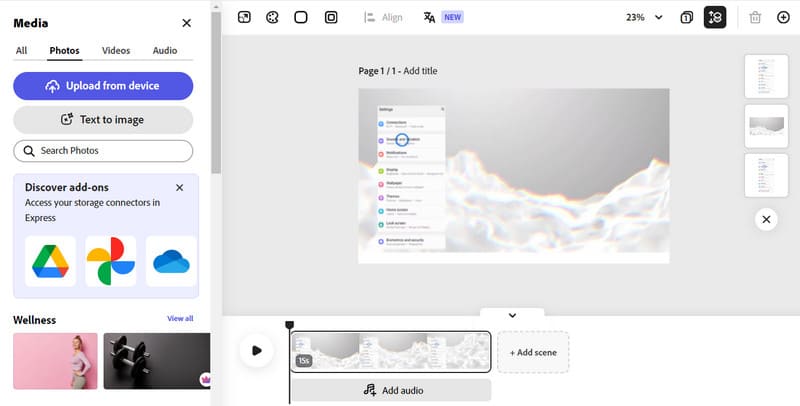Click View all link for Wellness
Screen dimensions: 800x406
pos(180,319)
